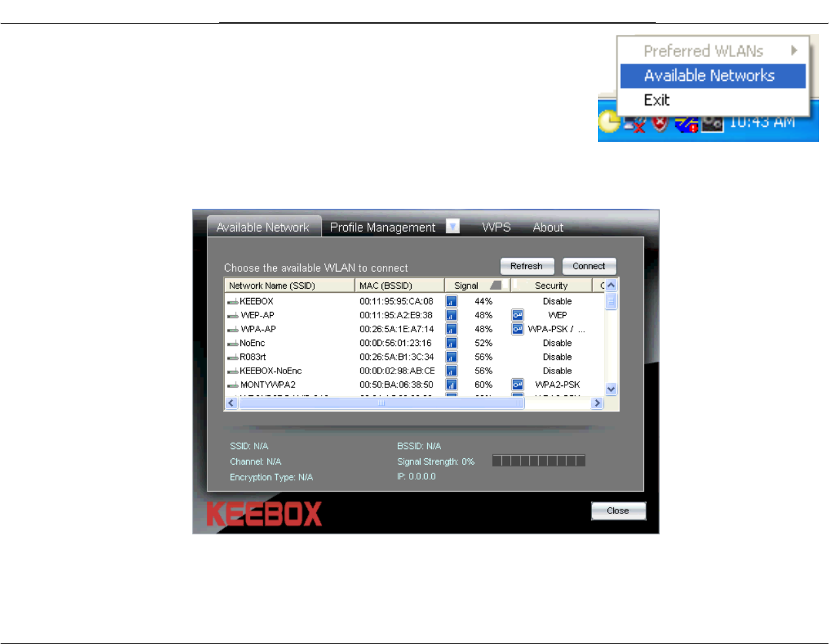Image resolution: width=829 pixels, height=644 pixels.
Task: Click the gray gear tray icon
Action: [x=712, y=123]
